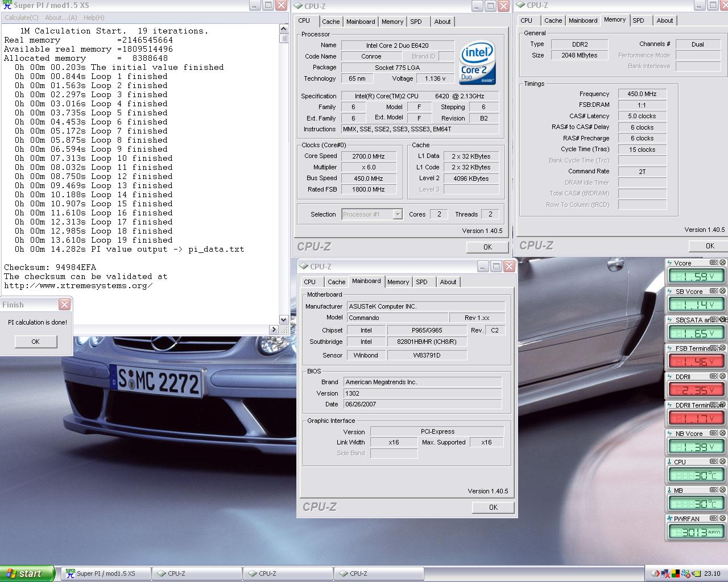Click the Sensor W83791D field

point(427,355)
